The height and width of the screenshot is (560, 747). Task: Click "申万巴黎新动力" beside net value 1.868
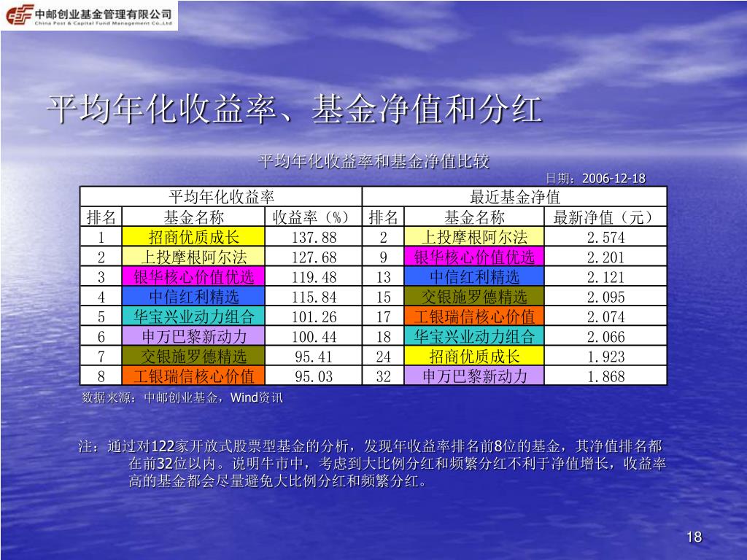pyautogui.click(x=474, y=376)
